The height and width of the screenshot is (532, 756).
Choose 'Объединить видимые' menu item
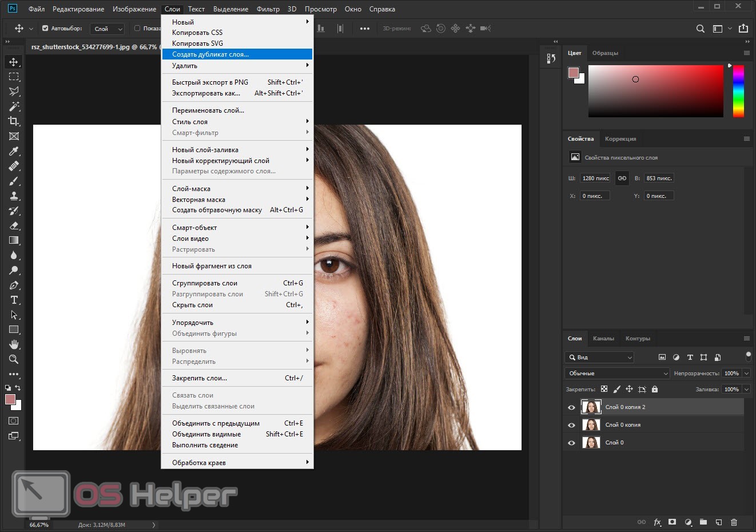pyautogui.click(x=237, y=434)
